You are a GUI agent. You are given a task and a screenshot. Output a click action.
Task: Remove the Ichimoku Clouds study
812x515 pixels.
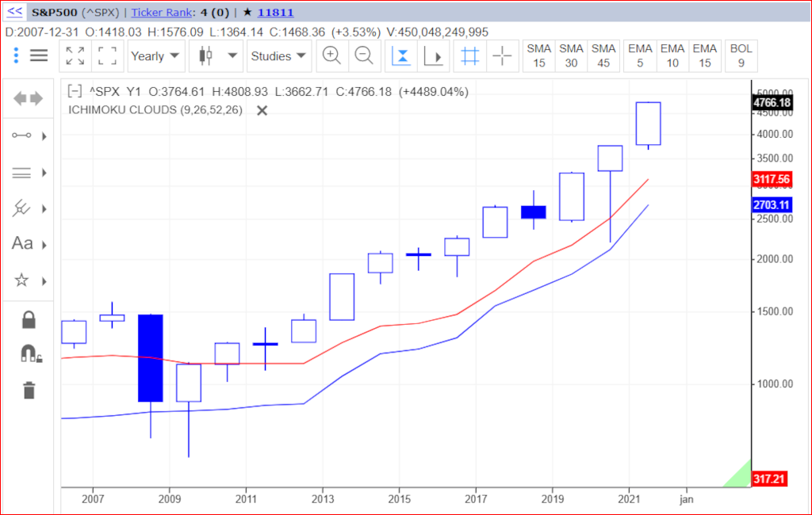262,110
